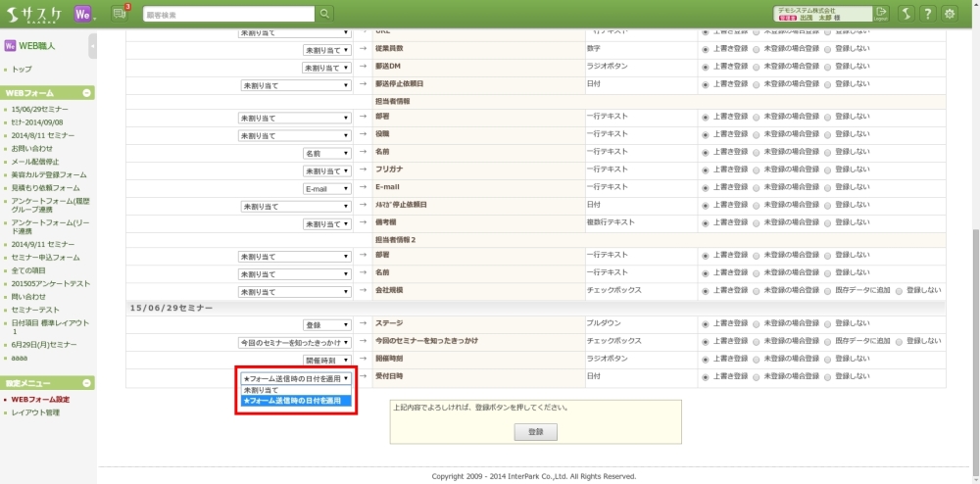Screen dimensions: 980x484
Task: Open the messages icon with 3 badge
Action: 122,14
